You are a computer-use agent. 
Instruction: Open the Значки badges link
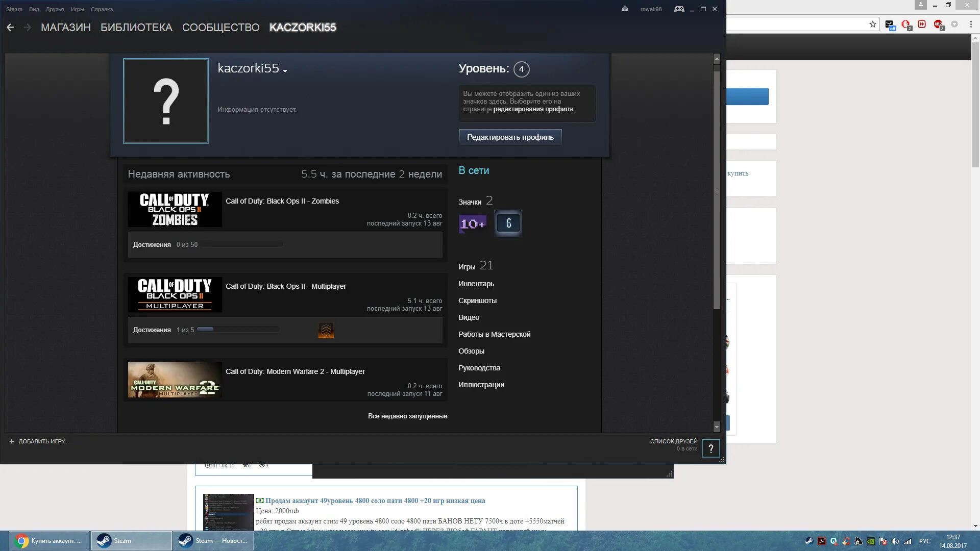pyautogui.click(x=476, y=201)
